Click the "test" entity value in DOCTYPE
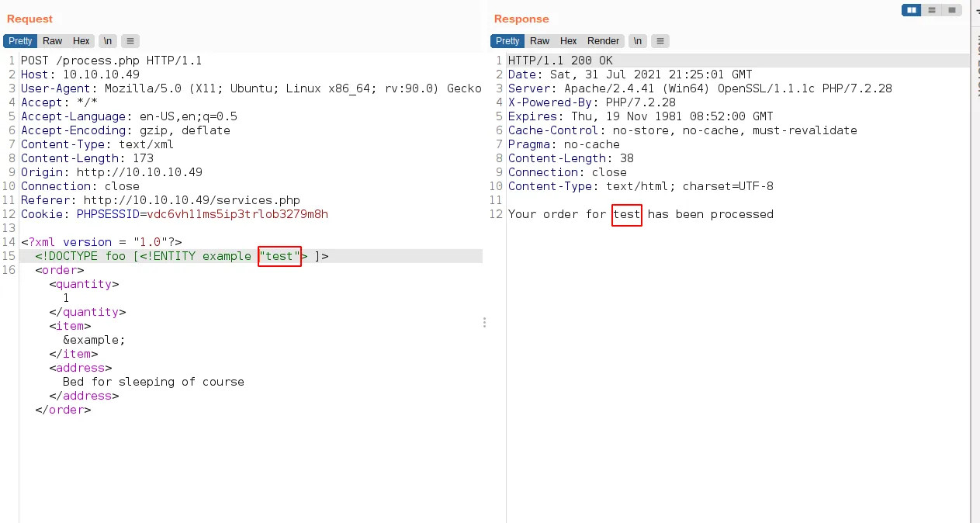 [279, 256]
